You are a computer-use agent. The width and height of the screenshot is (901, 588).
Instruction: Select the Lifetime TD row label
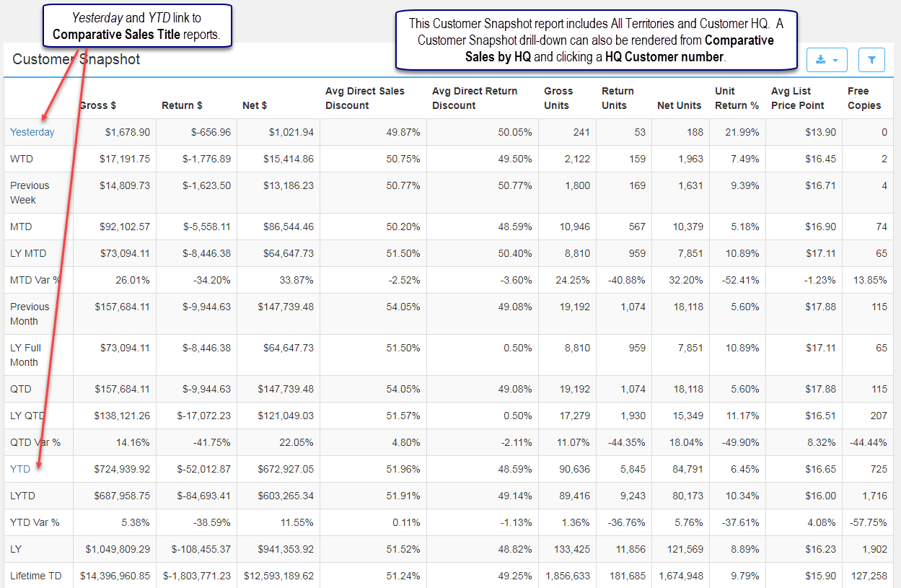35,576
